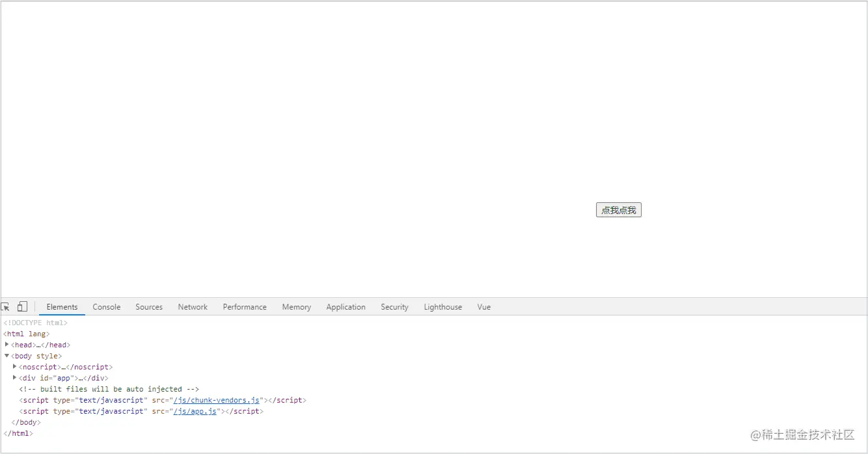The image size is (868, 454).
Task: Select the <!DOCTYPE html> line
Action: (x=35, y=323)
